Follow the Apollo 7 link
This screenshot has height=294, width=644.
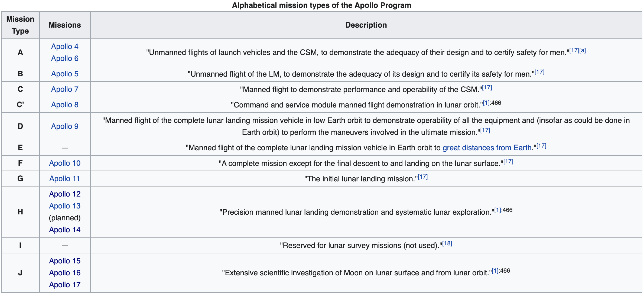[65, 89]
